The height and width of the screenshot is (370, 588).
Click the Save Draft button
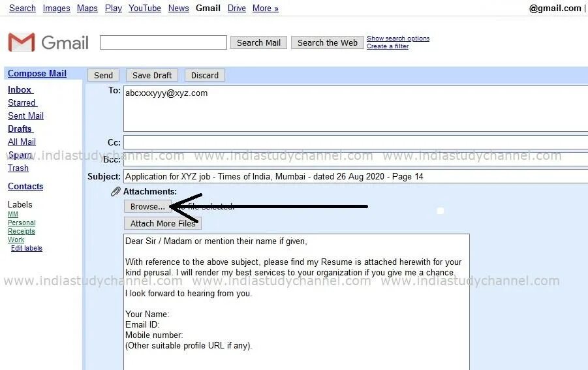click(x=152, y=75)
